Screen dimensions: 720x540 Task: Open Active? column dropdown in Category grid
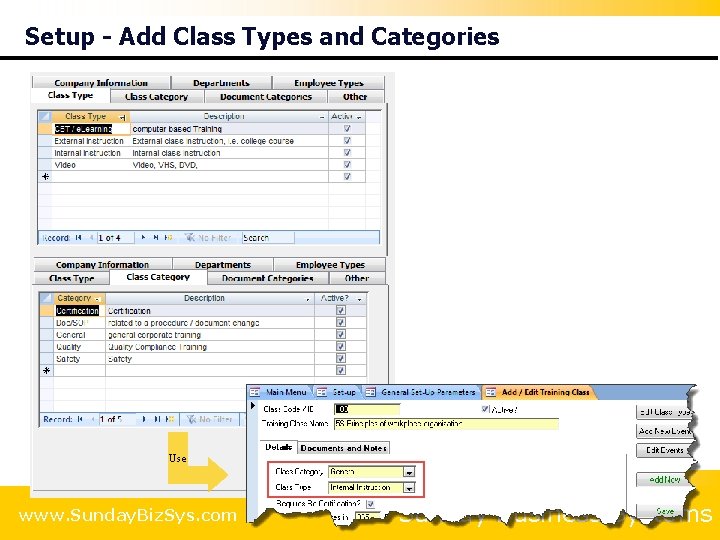[360, 299]
